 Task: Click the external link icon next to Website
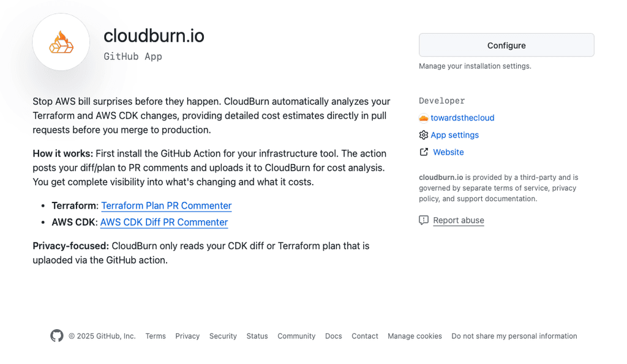coord(424,152)
